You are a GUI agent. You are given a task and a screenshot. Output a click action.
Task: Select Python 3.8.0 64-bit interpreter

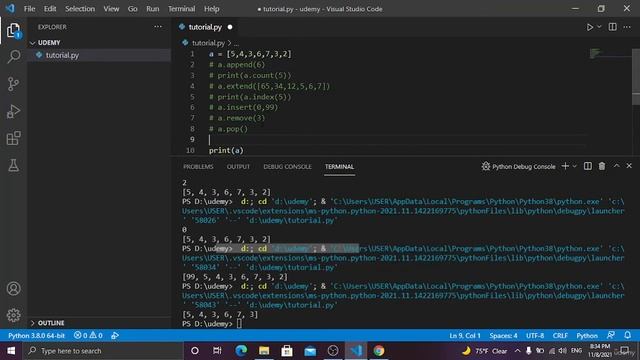click(36, 336)
